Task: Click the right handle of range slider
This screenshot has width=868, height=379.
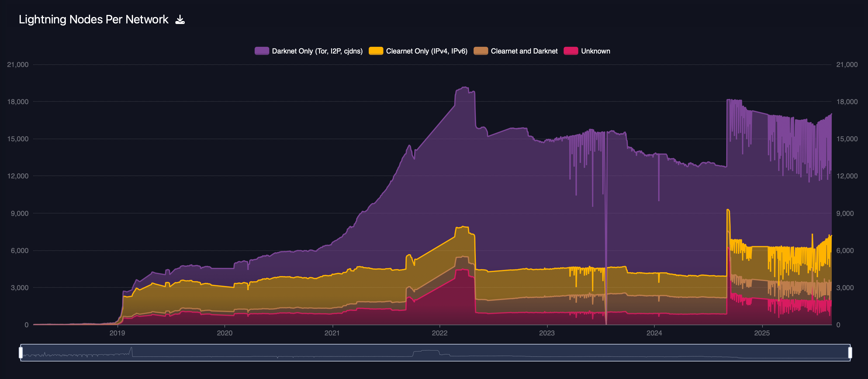Action: click(850, 353)
